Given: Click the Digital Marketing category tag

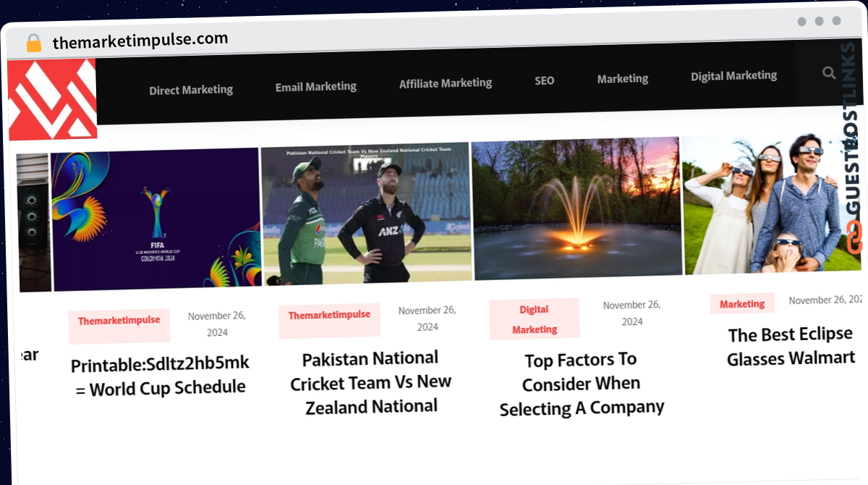Looking at the screenshot, I should pos(535,319).
